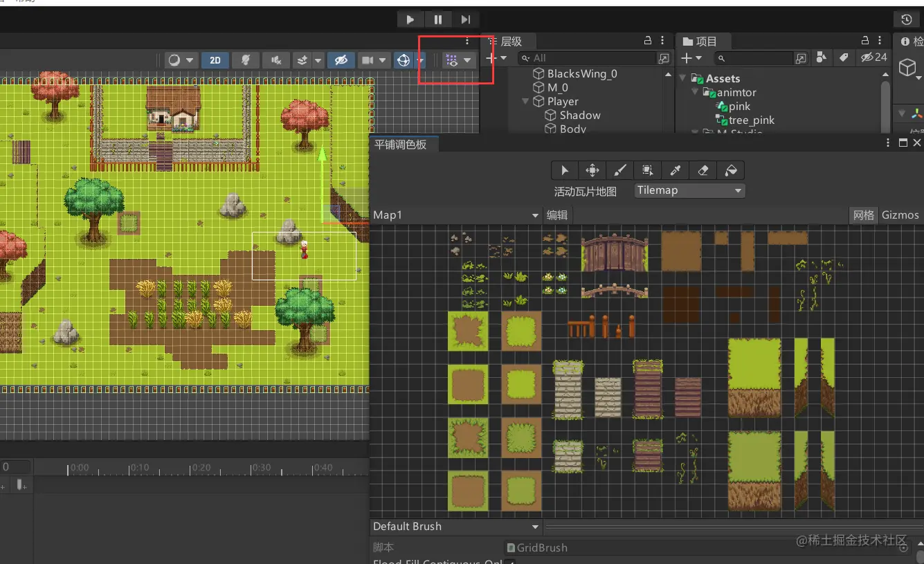The width and height of the screenshot is (924, 564).
Task: Click the 编辑 edit button in palette
Action: point(557,215)
